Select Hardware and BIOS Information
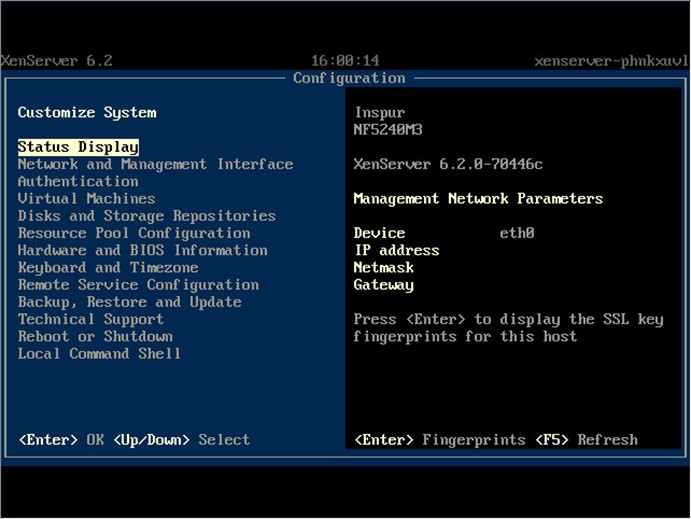 point(142,250)
